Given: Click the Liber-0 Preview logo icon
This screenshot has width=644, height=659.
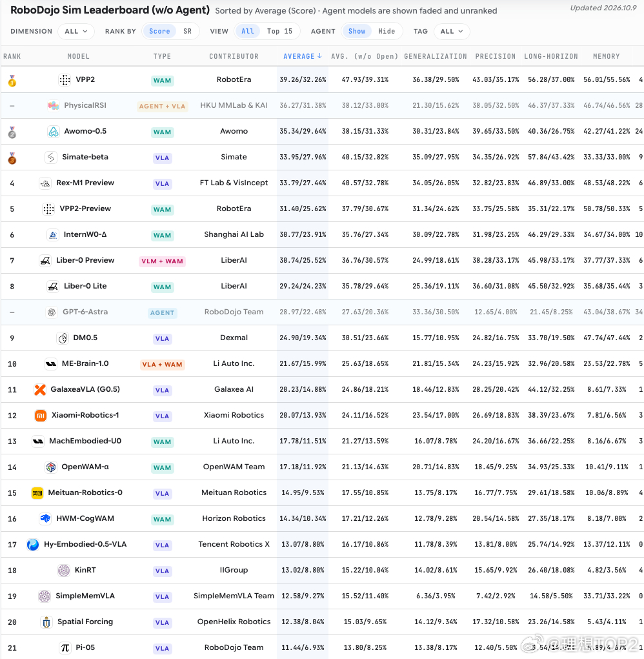Looking at the screenshot, I should pos(45,261).
